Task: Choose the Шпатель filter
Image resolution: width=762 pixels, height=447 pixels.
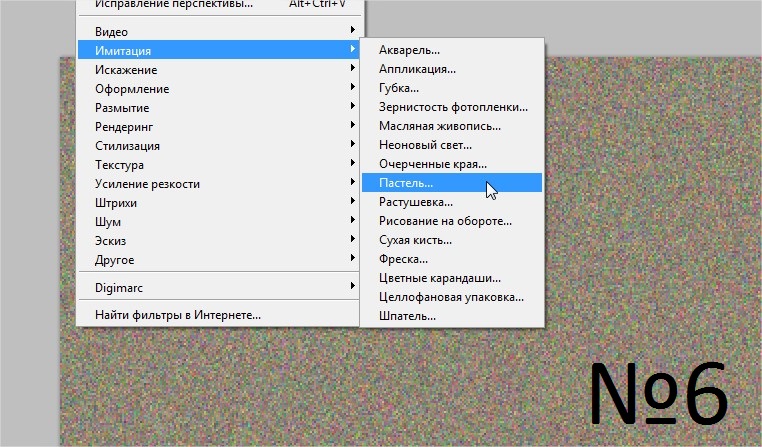Action: tap(452, 315)
